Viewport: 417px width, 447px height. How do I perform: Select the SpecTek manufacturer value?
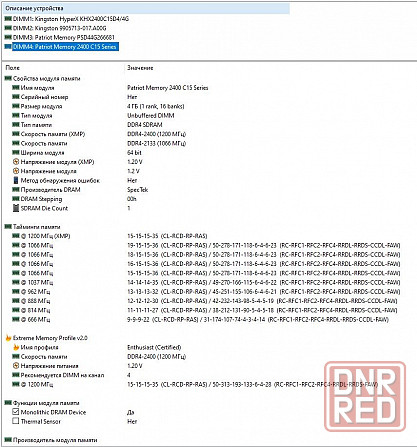click(x=137, y=190)
